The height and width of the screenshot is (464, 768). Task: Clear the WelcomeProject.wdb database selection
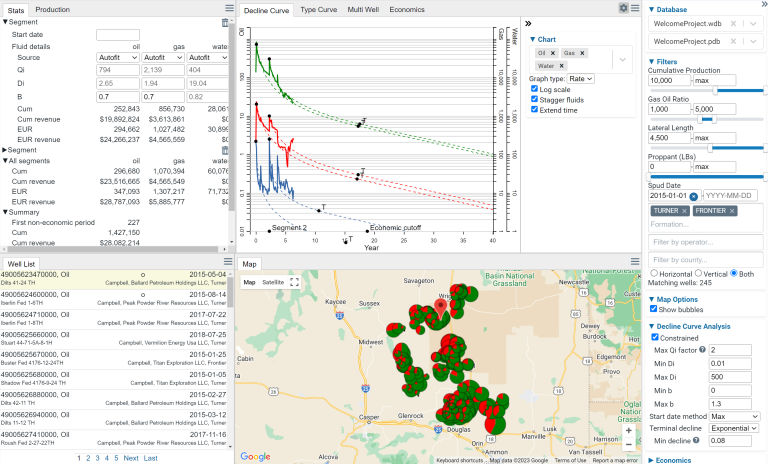pos(733,24)
